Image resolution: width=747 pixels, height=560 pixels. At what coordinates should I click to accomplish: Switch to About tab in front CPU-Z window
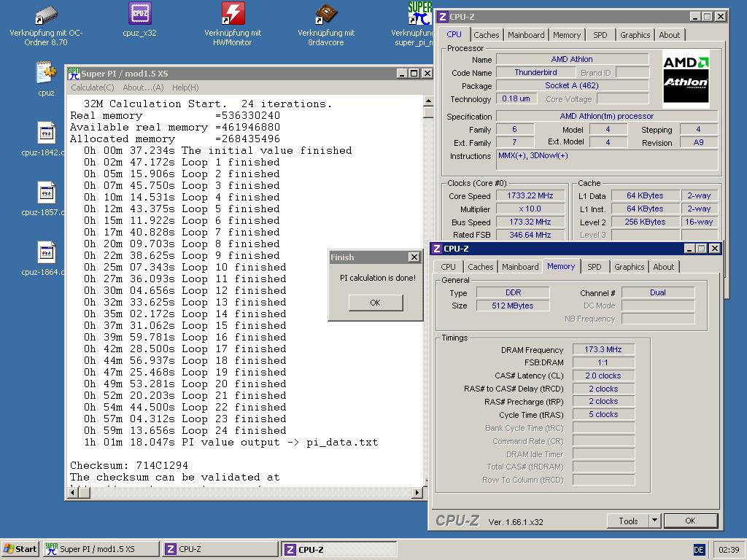click(664, 267)
